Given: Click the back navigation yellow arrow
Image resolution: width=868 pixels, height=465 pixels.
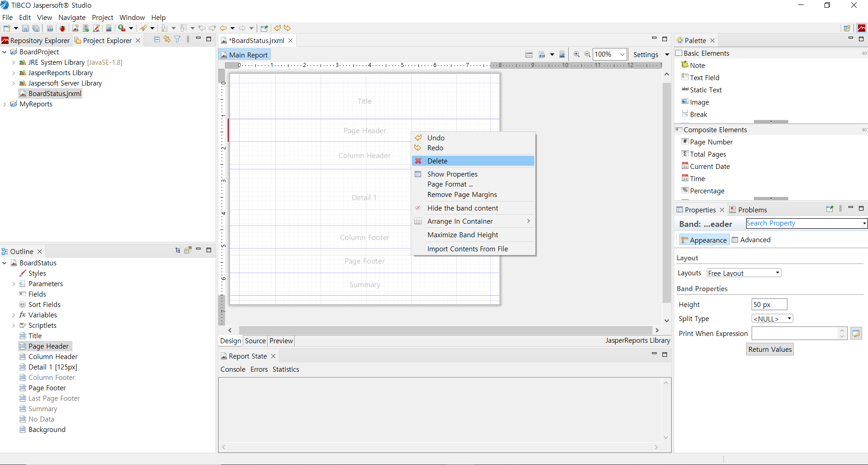Looking at the screenshot, I should [x=223, y=28].
